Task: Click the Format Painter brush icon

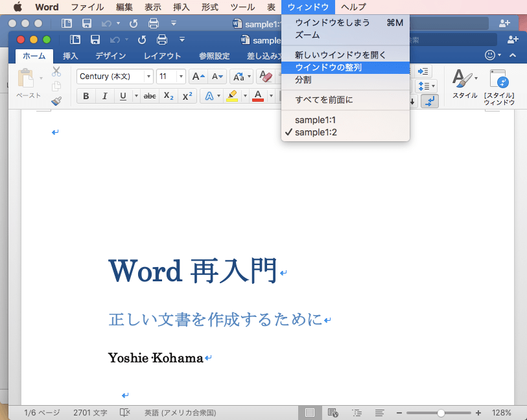Action: [x=56, y=101]
